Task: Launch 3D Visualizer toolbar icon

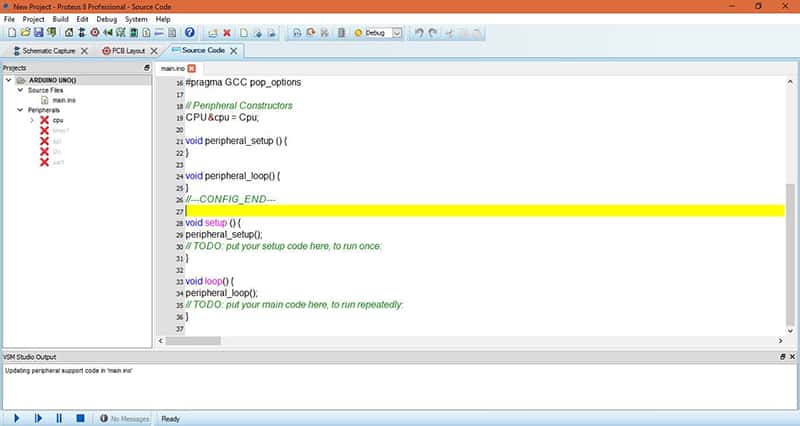Action: pyautogui.click(x=108, y=33)
